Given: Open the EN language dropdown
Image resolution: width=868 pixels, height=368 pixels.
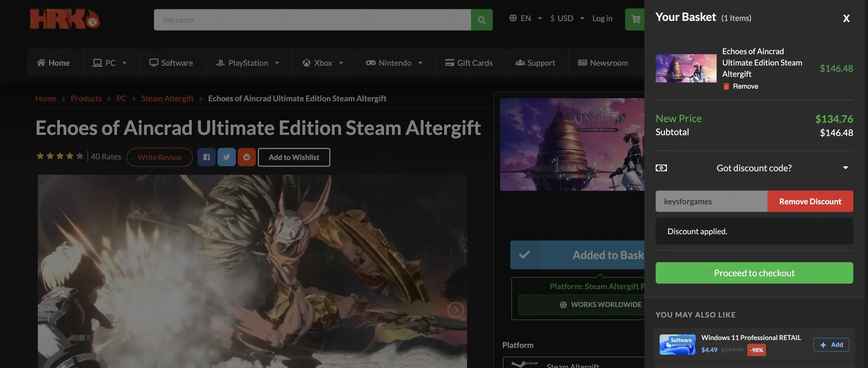Looking at the screenshot, I should point(525,18).
